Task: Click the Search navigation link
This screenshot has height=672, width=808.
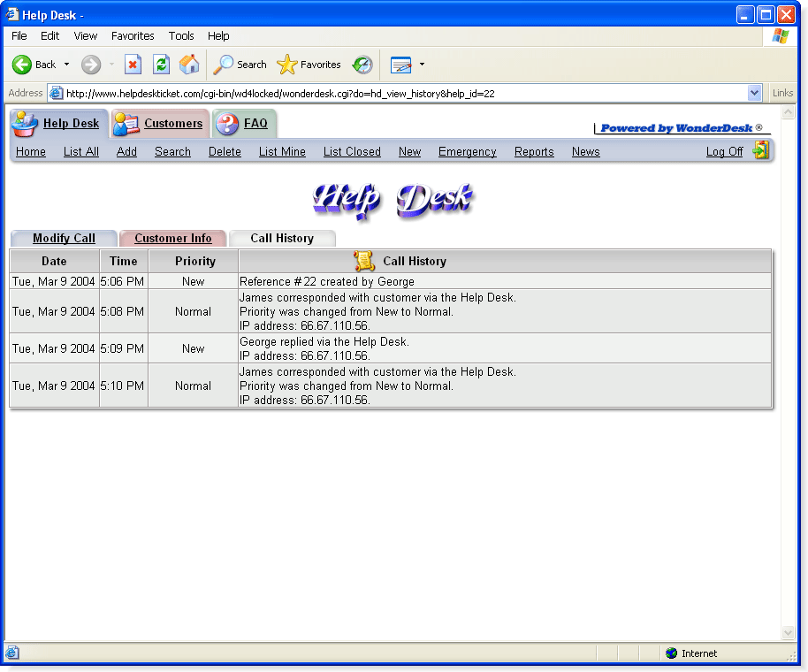Action: pyautogui.click(x=172, y=151)
